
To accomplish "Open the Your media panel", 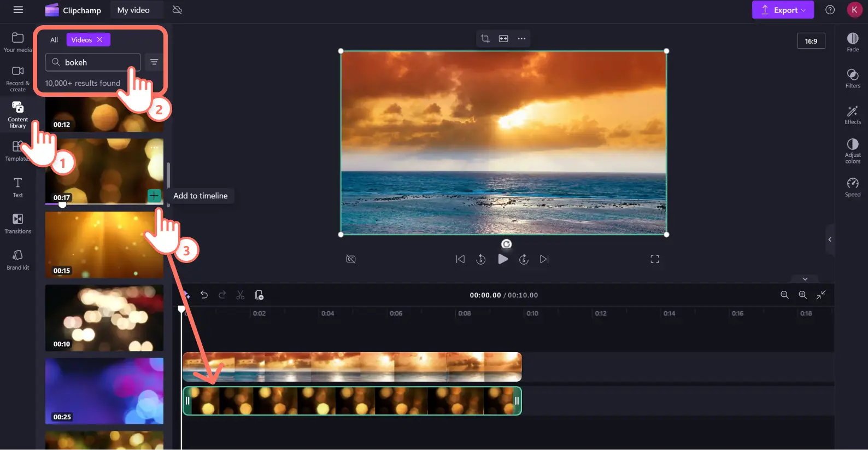I will point(17,42).
